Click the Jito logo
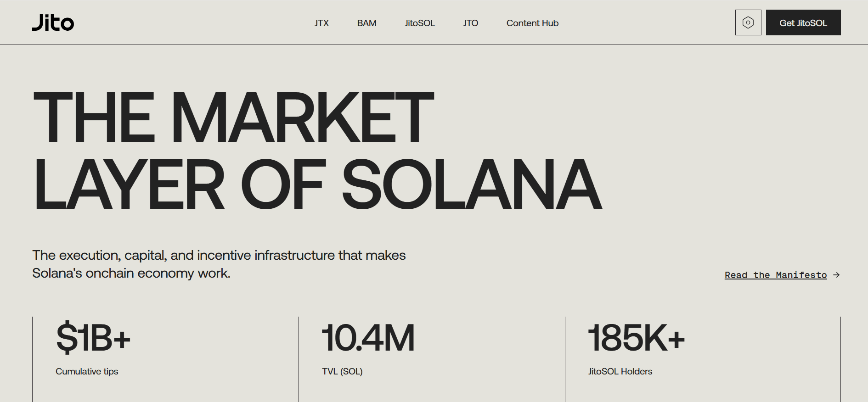Screen dimensions: 868x402 53,22
